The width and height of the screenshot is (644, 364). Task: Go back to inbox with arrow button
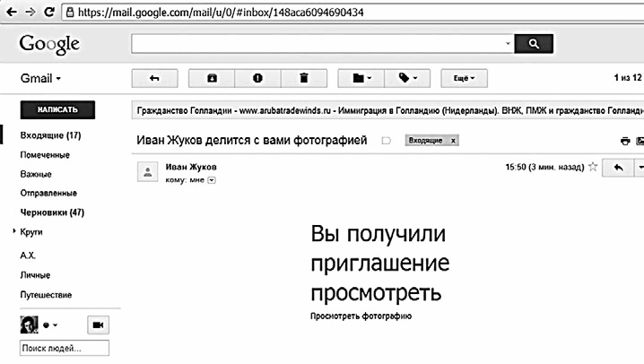pyautogui.click(x=155, y=78)
